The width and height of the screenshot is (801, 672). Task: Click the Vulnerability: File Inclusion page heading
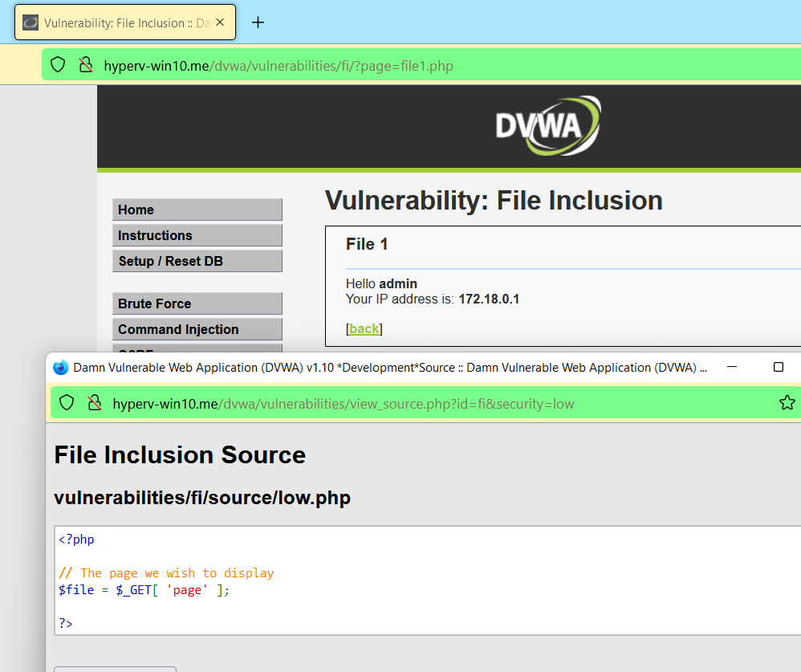point(494,201)
